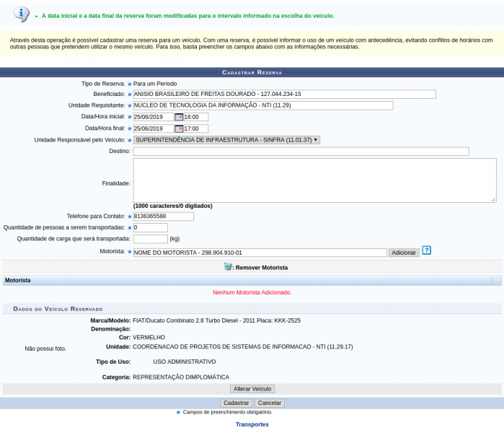Click the initial time field showing 16:00
Image resolution: width=504 pixels, height=433 pixels.
[195, 117]
